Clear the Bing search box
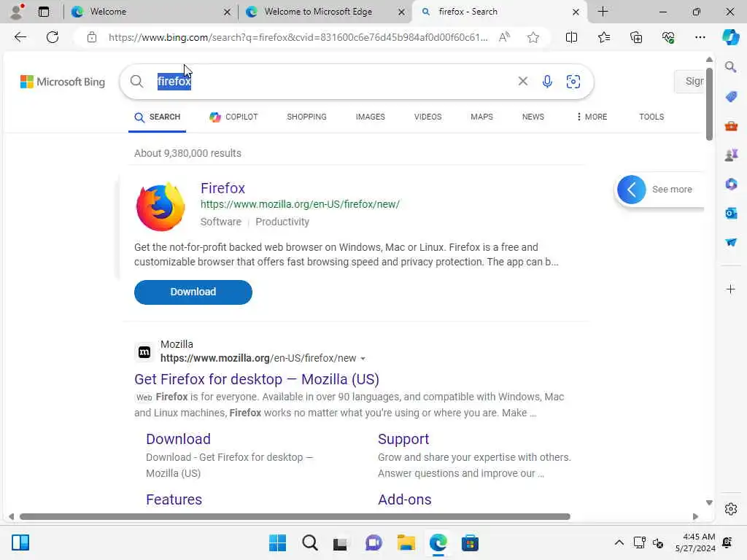The image size is (747, 560). coord(522,82)
